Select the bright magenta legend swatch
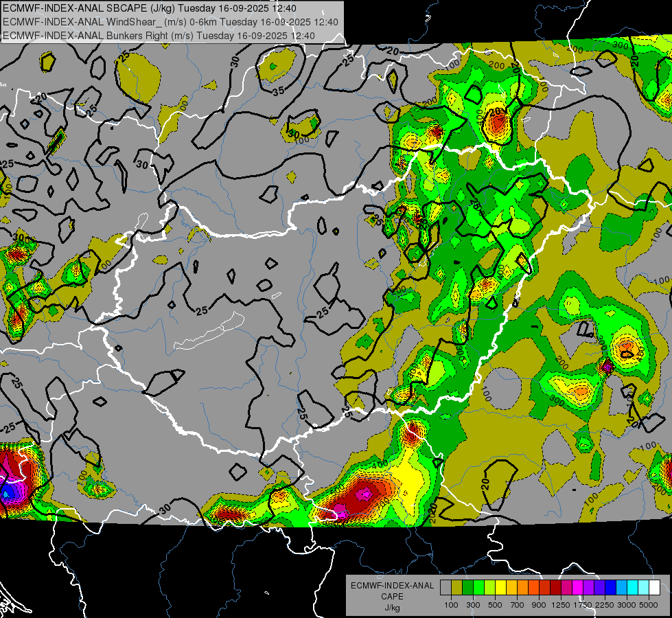The height and width of the screenshot is (618, 672). 578,588
